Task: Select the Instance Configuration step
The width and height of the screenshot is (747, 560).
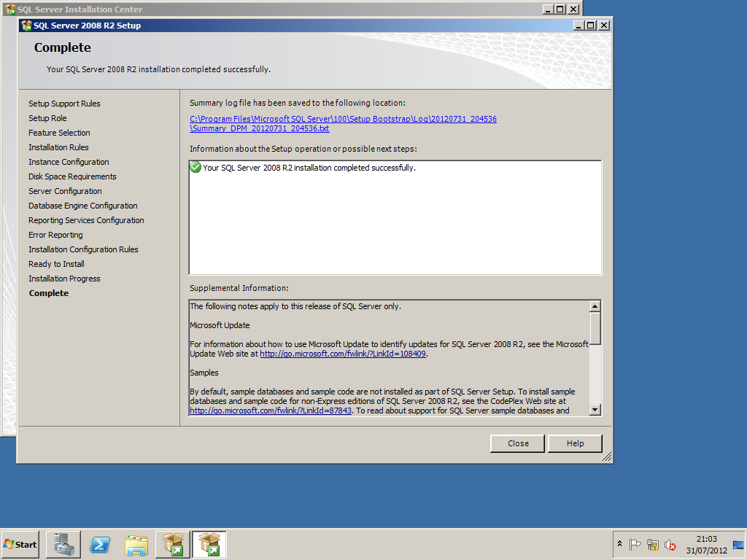Action: click(x=69, y=162)
